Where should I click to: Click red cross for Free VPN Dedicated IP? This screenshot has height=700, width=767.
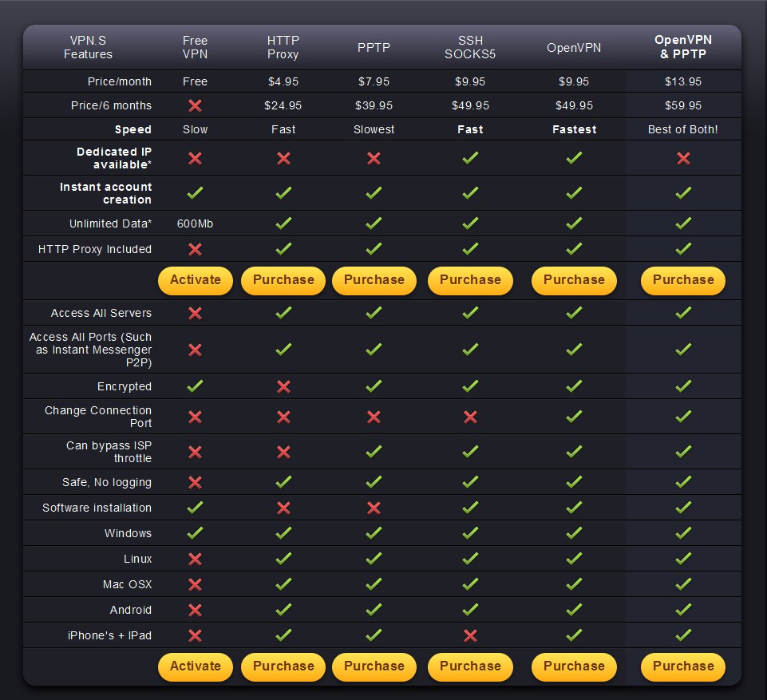click(196, 159)
